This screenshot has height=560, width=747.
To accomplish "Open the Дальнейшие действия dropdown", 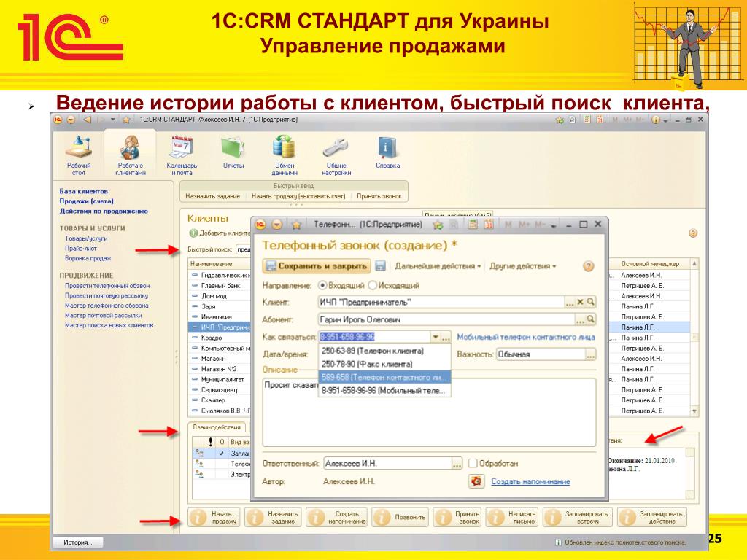I will [438, 266].
